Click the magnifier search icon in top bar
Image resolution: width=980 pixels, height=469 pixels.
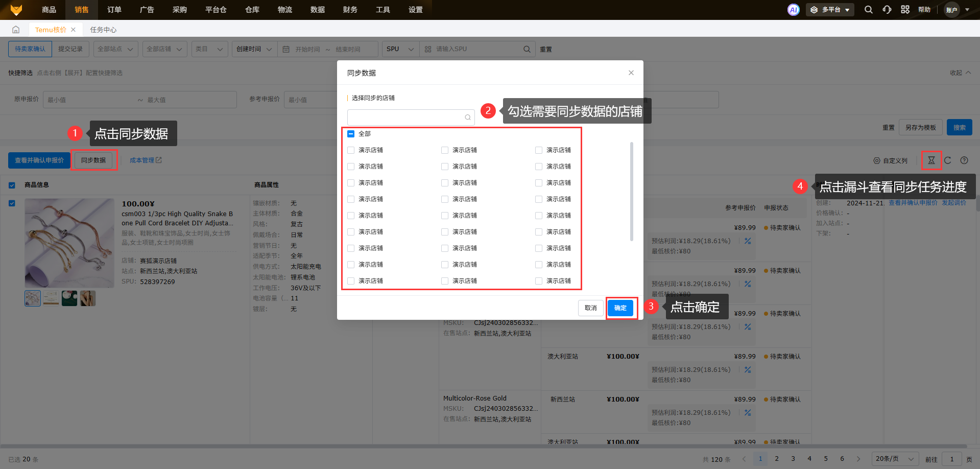coord(868,10)
